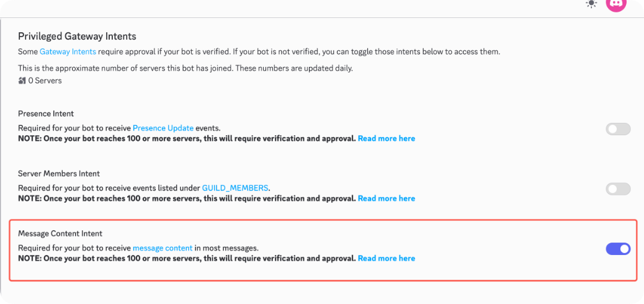The image size is (644, 304).
Task: Click the Presence Intent section title
Action: [46, 114]
